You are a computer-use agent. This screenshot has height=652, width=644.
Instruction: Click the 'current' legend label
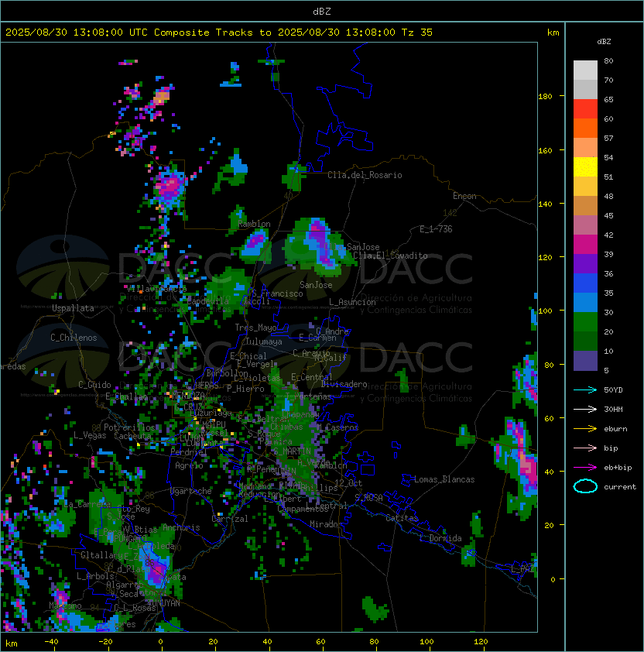click(x=620, y=486)
